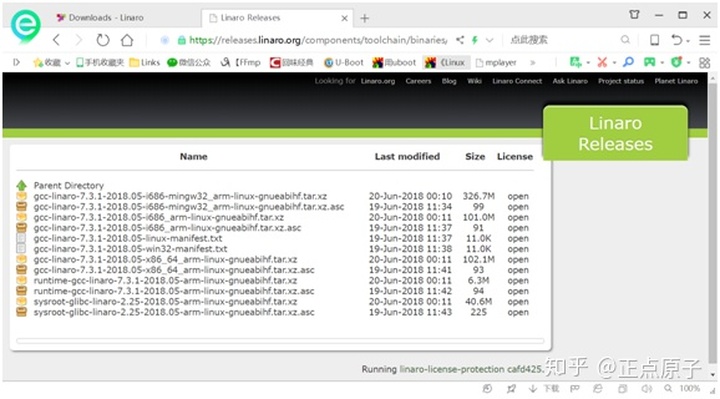This screenshot has width=720, height=399.
Task: Open the Links bookmark folder
Action: [x=145, y=62]
